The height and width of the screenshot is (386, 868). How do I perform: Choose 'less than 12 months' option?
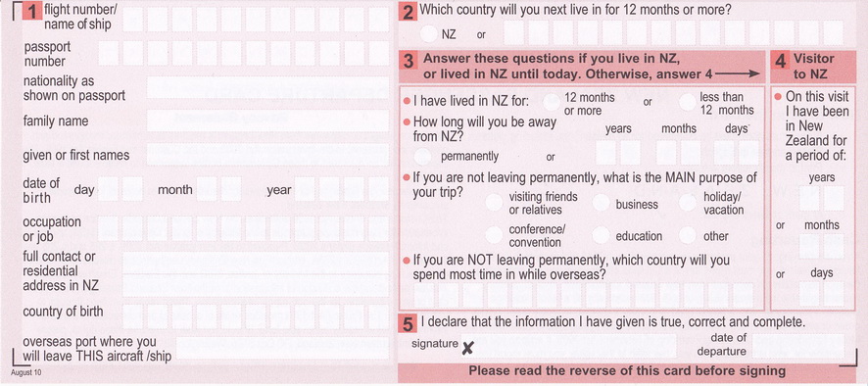[688, 103]
